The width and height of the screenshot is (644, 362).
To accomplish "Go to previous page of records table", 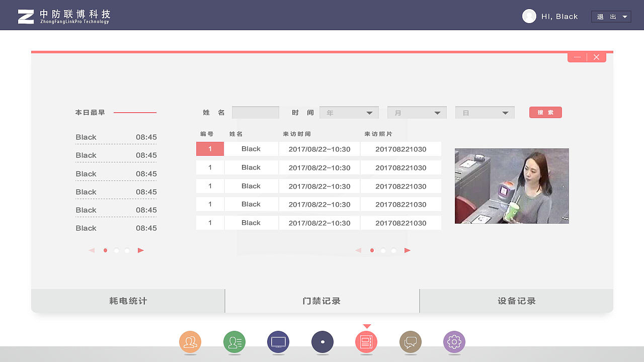I will (x=358, y=250).
